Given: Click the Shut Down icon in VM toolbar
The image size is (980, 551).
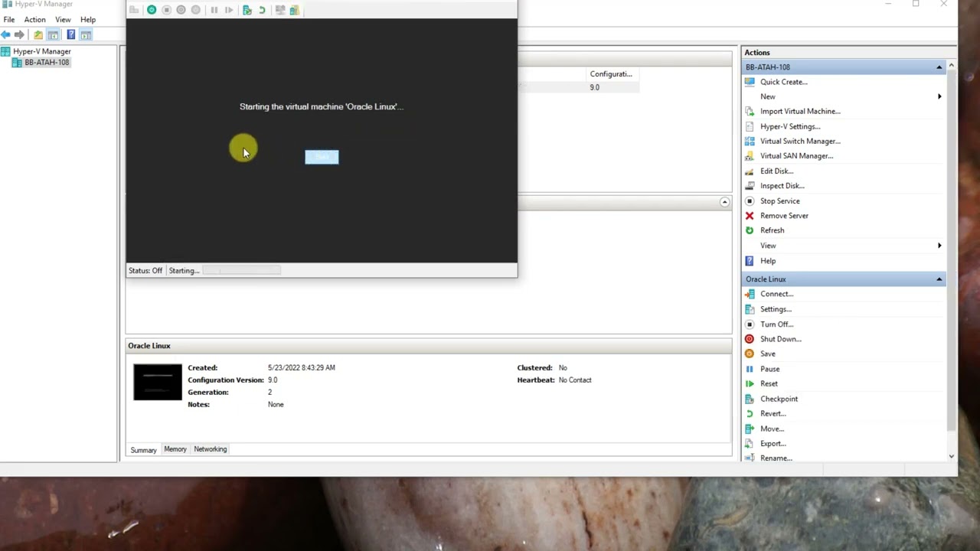Looking at the screenshot, I should click(x=181, y=10).
